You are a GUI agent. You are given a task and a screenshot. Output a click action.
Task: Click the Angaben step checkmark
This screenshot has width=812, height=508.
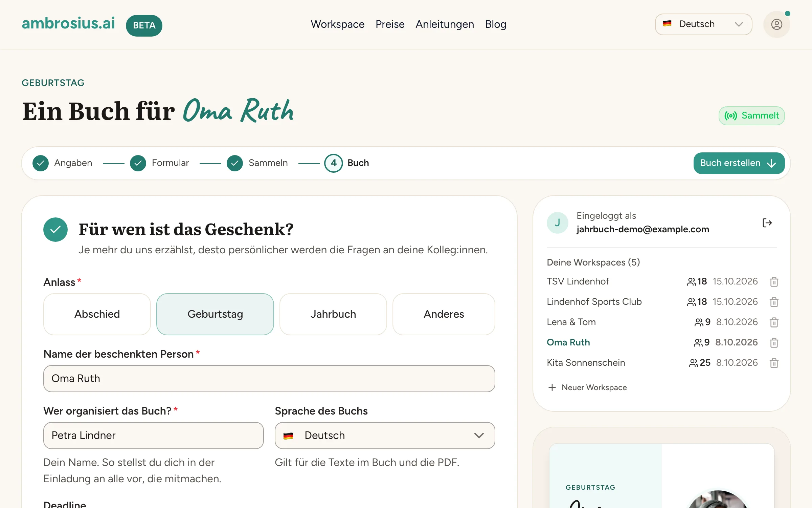(41, 163)
